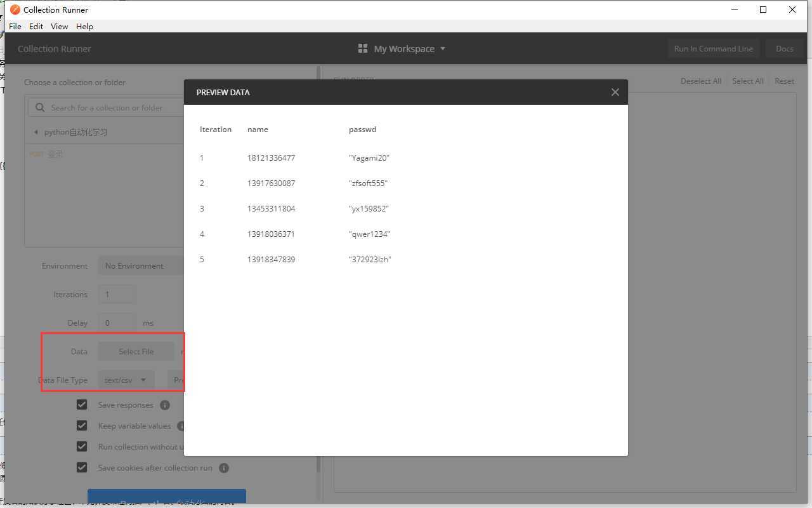The image size is (812, 508).
Task: Open the Help menu
Action: point(84,27)
